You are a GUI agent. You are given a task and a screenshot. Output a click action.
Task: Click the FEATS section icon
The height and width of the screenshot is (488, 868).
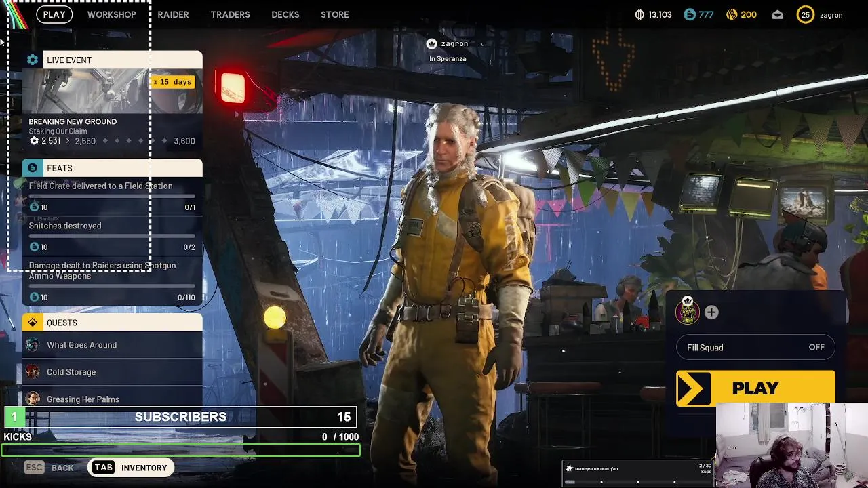tap(33, 168)
